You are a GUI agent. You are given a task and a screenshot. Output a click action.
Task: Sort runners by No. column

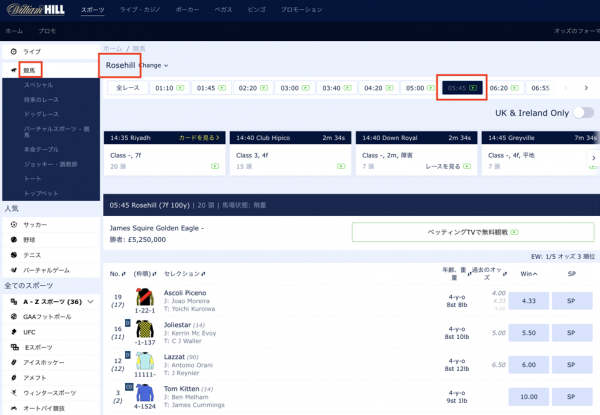(x=117, y=274)
